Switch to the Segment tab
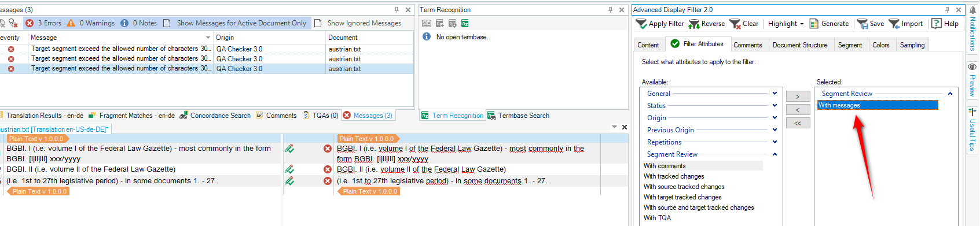The height and width of the screenshot is (226, 980). click(x=850, y=45)
